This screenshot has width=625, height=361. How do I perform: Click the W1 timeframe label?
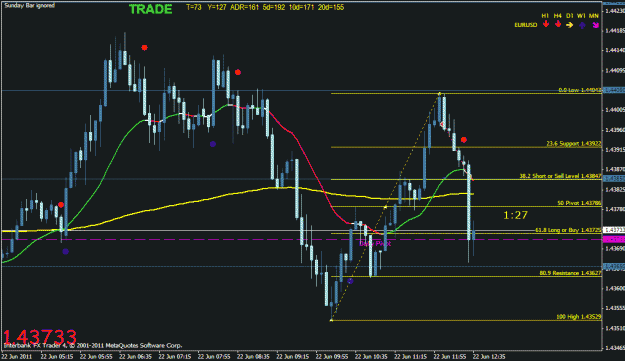click(x=582, y=16)
